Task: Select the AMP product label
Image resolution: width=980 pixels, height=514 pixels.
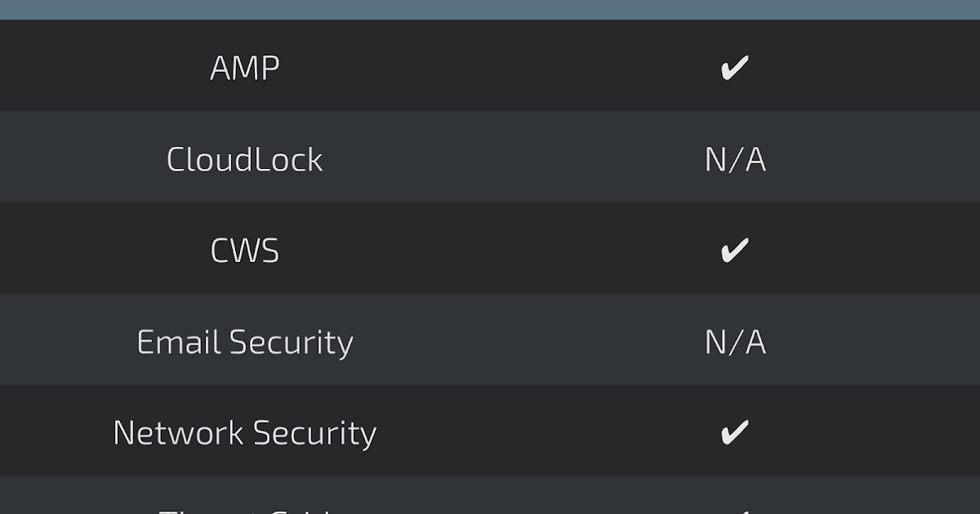Action: pyautogui.click(x=245, y=68)
